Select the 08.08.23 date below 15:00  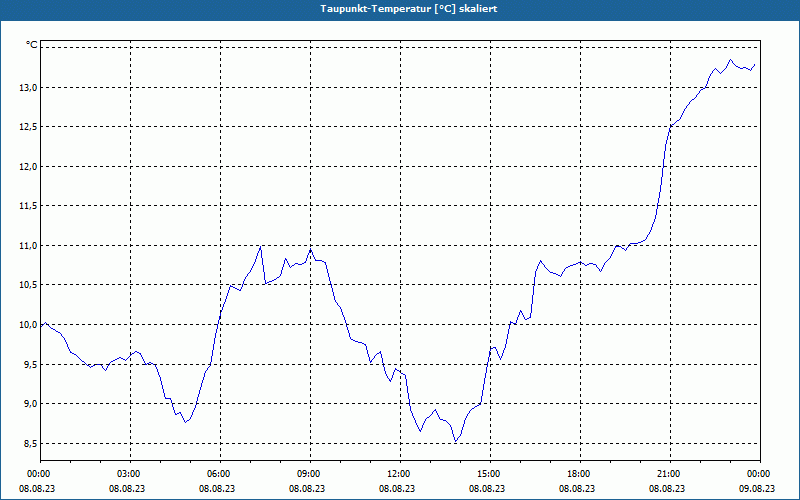[487, 488]
